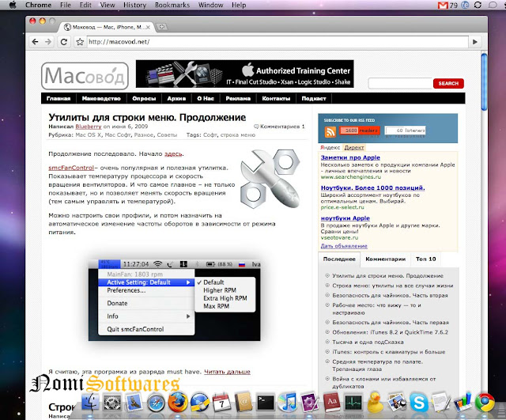The width and height of the screenshot is (506, 420).
Task: Open the Bookmarks menu
Action: coord(172,5)
